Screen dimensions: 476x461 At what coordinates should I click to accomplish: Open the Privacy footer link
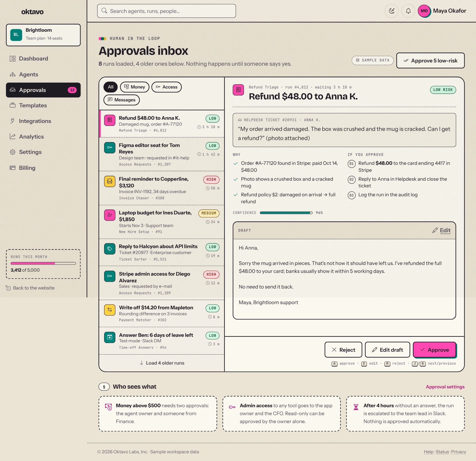[459, 452]
